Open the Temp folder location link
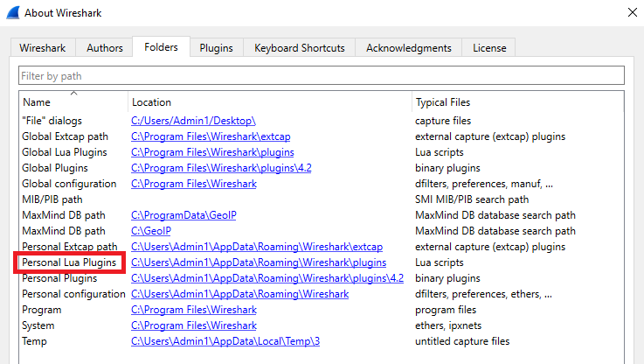 (x=225, y=341)
